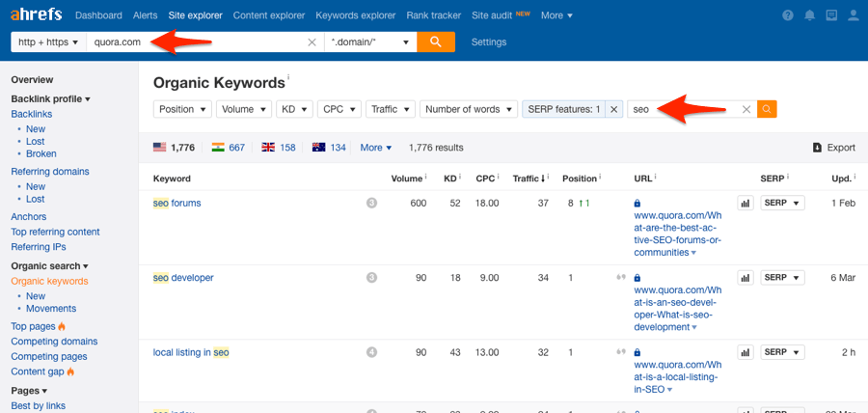The image size is (868, 413).
Task: Select the United Kingdom flag results
Action: tap(279, 148)
